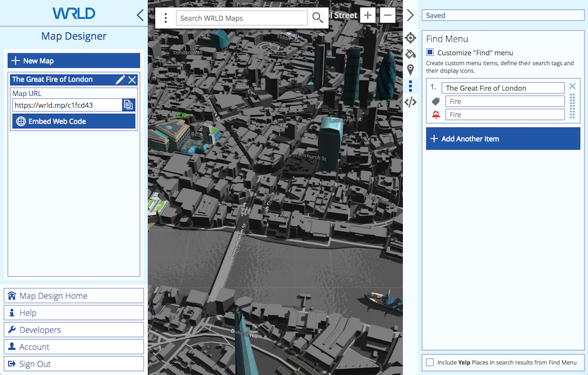Zoom in the map with plus button
The width and height of the screenshot is (588, 375).
pos(367,15)
